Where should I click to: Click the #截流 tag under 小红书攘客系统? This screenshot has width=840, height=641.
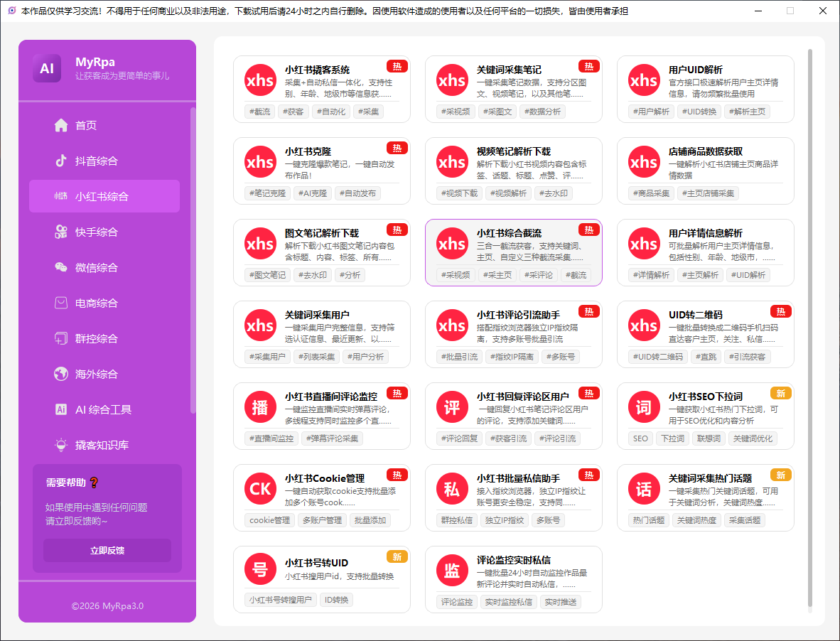[x=260, y=112]
